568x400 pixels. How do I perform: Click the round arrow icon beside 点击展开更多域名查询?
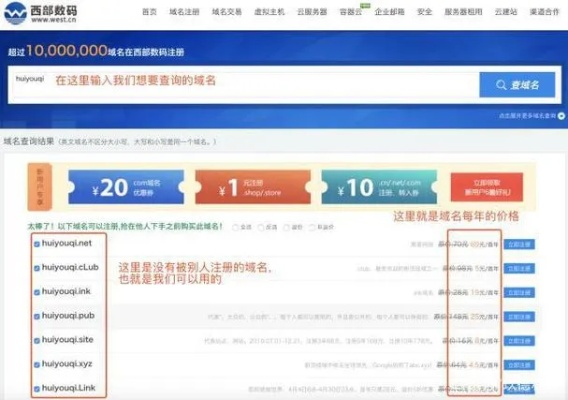pyautogui.click(x=561, y=116)
